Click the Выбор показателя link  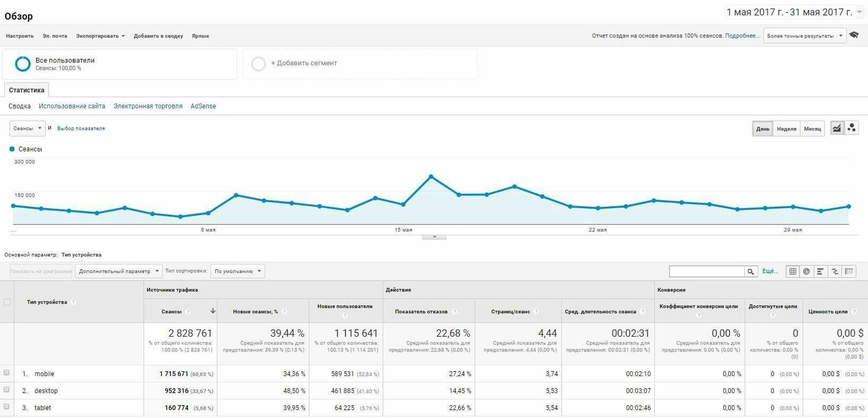(x=81, y=128)
